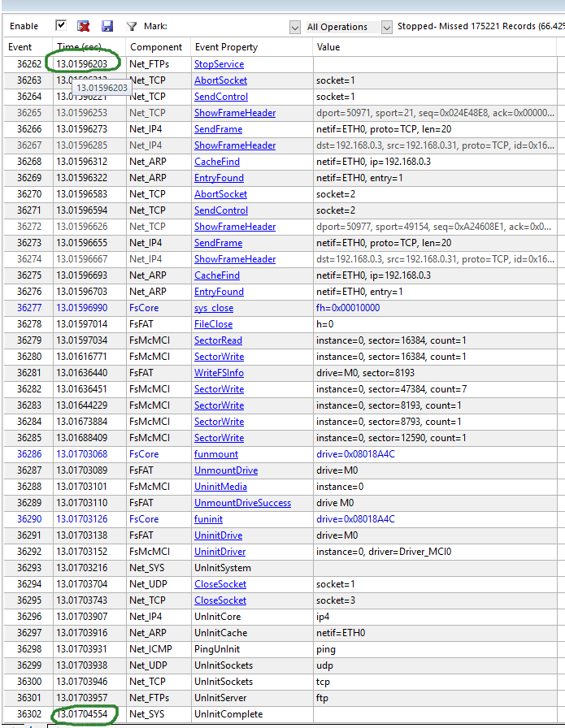This screenshot has width=565, height=728.
Task: Open the SendControl link for socket=2
Action: (x=220, y=210)
